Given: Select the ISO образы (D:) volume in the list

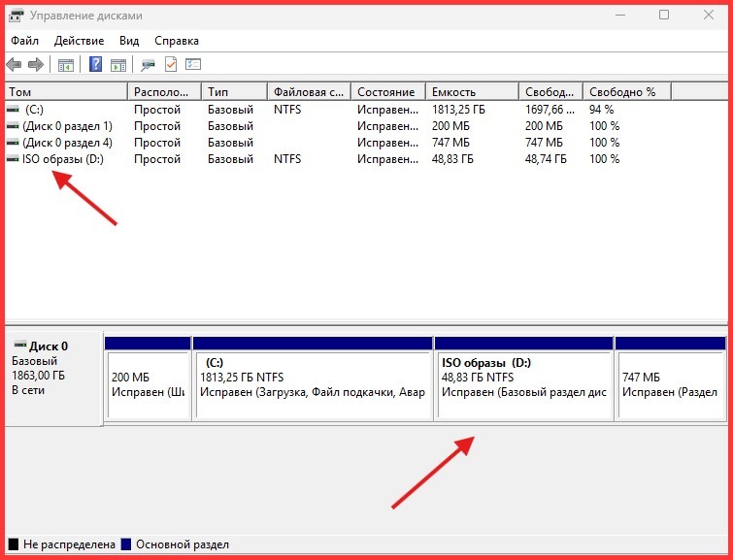Looking at the screenshot, I should [62, 159].
